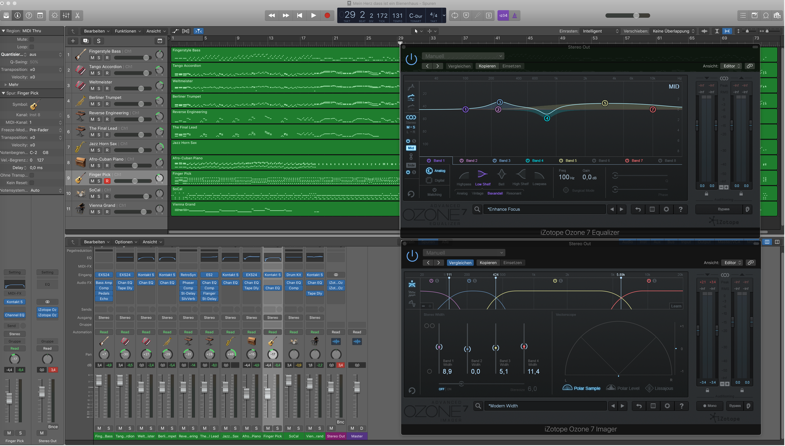Screen dimensions: 785x446
Task: Choose the Bell filter shape icon
Action: tap(501, 175)
